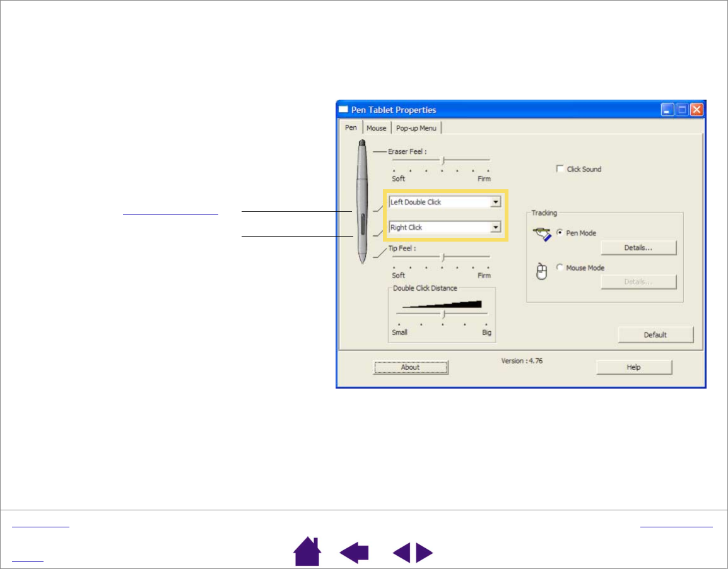
Task: Select the Pen Mode radio button
Action: click(x=560, y=233)
